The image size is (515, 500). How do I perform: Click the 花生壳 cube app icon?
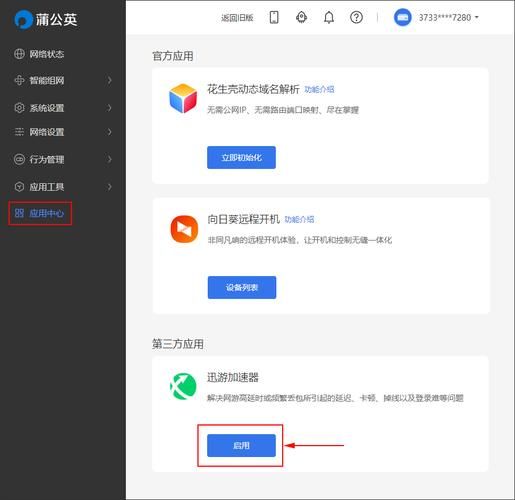[183, 98]
